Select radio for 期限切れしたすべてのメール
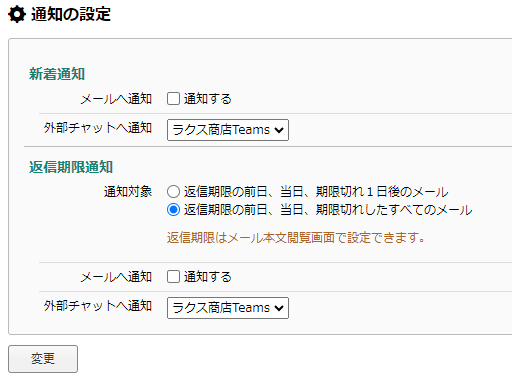This screenshot has width=512, height=387. point(173,210)
